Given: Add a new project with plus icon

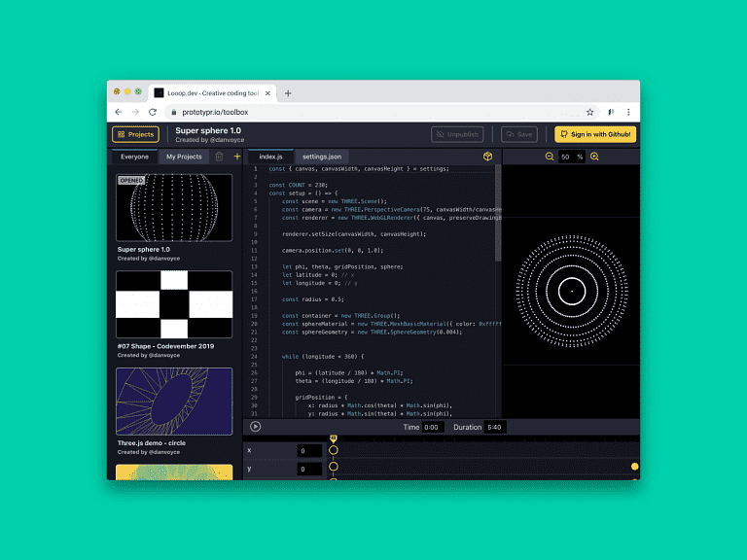Looking at the screenshot, I should [x=237, y=157].
